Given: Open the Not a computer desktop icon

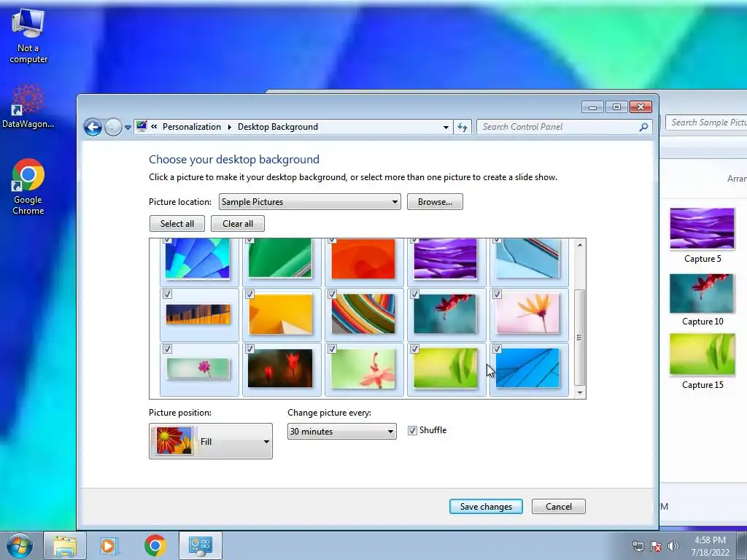Looking at the screenshot, I should pos(28,36).
